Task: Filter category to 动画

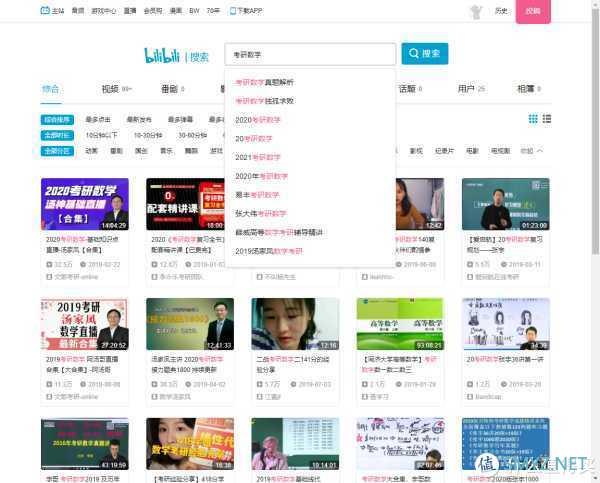Action: pyautogui.click(x=91, y=151)
